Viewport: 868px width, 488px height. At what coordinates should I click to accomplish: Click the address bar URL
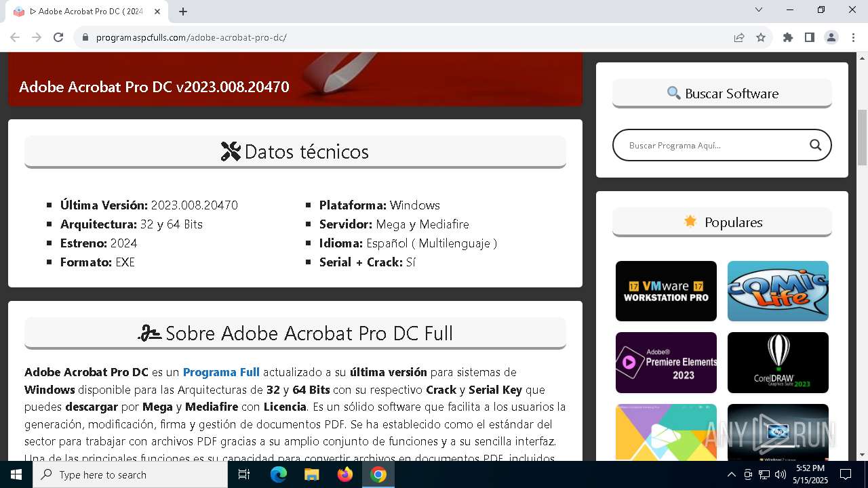click(x=191, y=37)
